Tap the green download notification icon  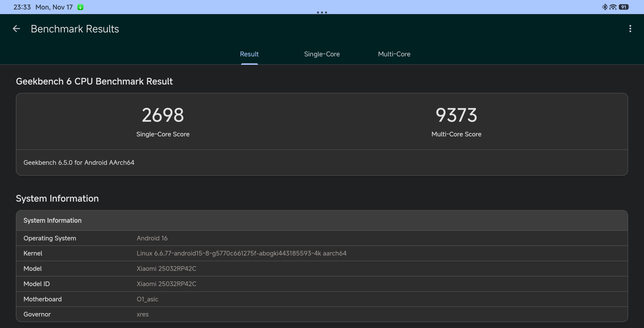click(80, 7)
